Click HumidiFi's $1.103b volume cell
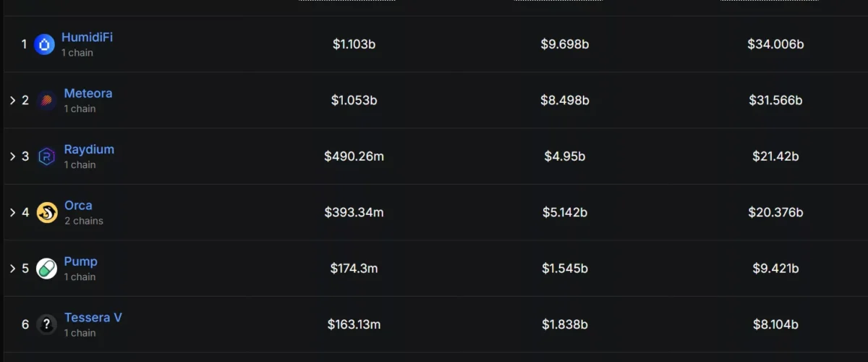868x362 pixels. (x=354, y=44)
